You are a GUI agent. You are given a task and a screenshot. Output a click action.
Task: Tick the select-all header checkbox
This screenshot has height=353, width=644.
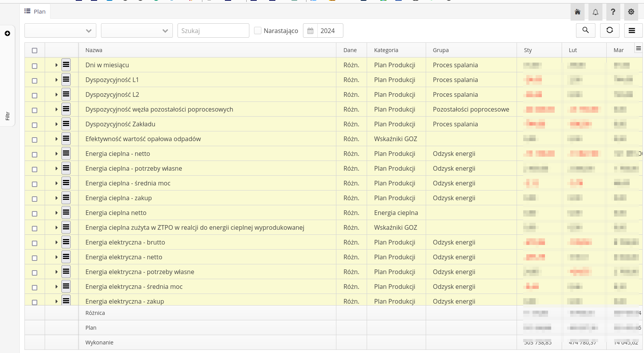pyautogui.click(x=35, y=51)
